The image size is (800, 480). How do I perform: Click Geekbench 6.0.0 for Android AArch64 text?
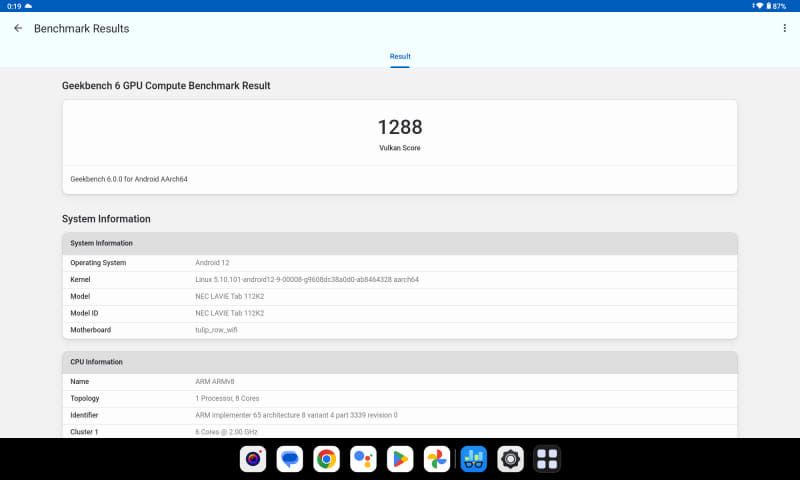pyautogui.click(x=129, y=179)
